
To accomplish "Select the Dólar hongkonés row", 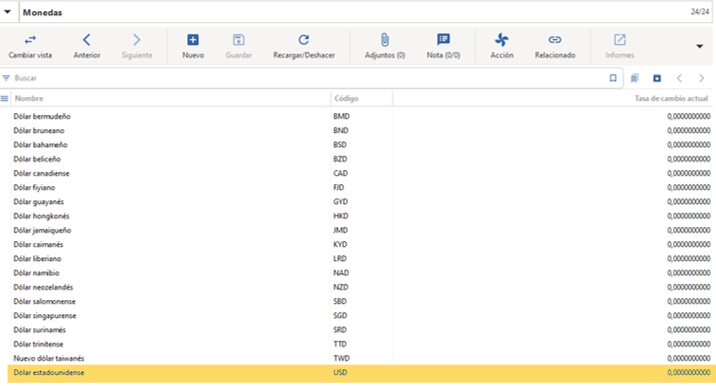I will 360,216.
